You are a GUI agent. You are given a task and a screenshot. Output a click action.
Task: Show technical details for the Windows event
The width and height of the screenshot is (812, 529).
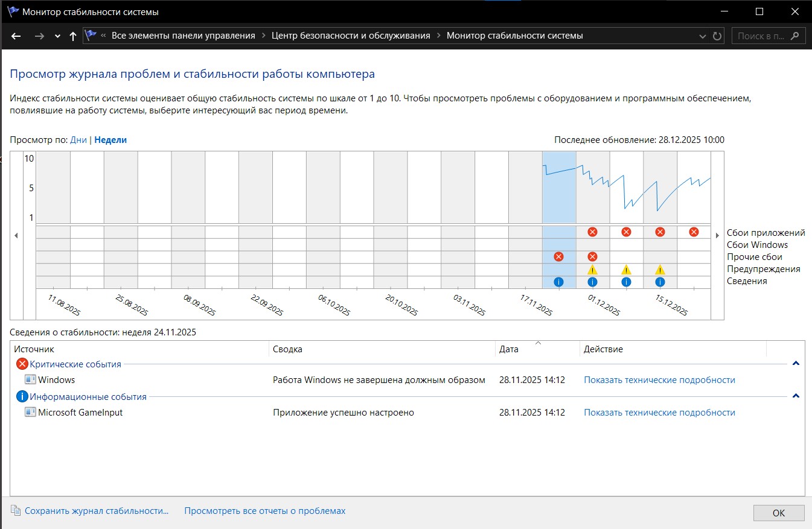659,380
